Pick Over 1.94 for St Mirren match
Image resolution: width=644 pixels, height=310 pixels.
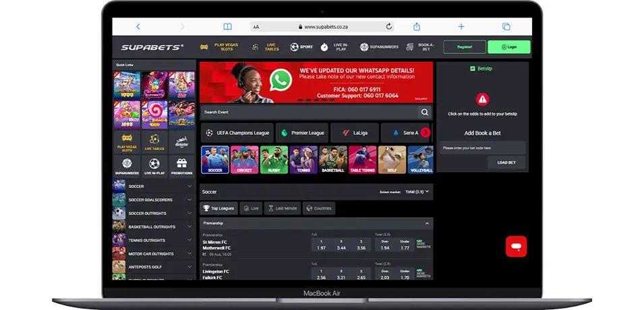(385, 245)
